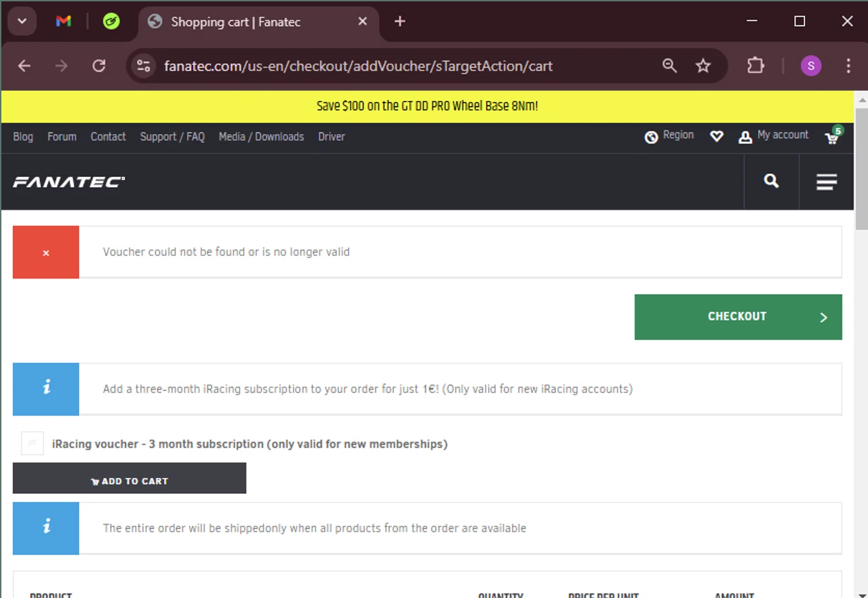
Task: Open the Chrome profile avatar S
Action: pos(811,66)
